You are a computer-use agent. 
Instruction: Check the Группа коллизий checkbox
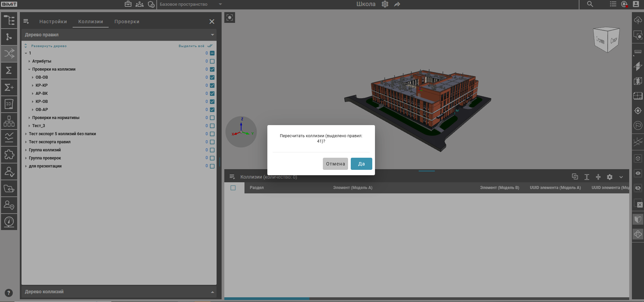[x=212, y=150]
